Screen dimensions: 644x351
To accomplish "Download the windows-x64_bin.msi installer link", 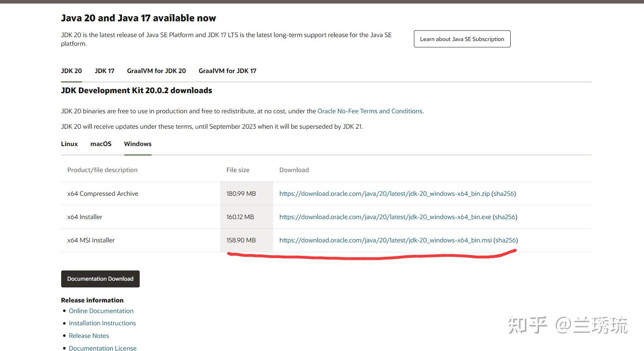I will pos(386,240).
